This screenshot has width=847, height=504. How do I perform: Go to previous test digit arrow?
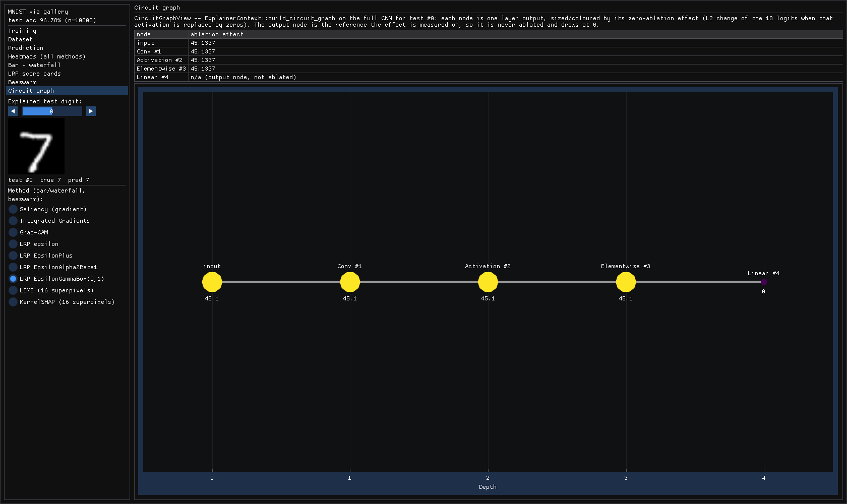[x=13, y=111]
